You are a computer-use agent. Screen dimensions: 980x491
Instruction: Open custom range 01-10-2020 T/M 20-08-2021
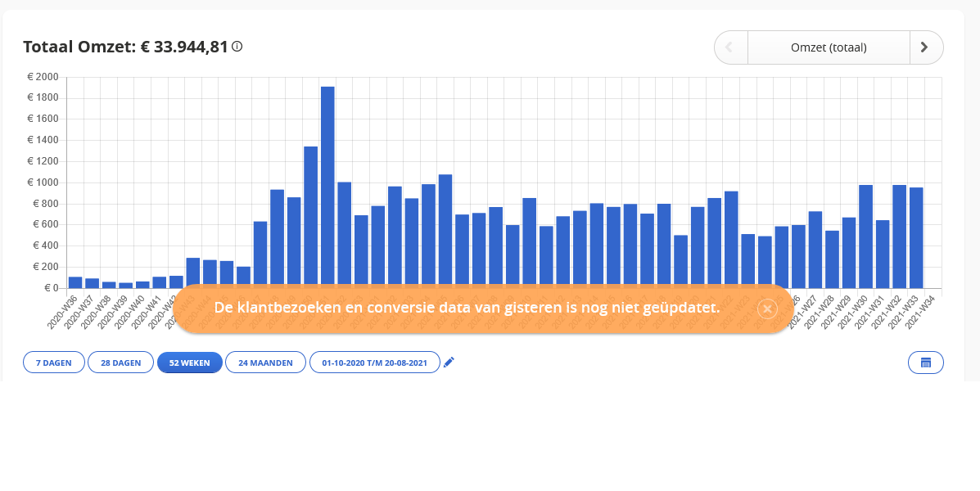point(375,363)
